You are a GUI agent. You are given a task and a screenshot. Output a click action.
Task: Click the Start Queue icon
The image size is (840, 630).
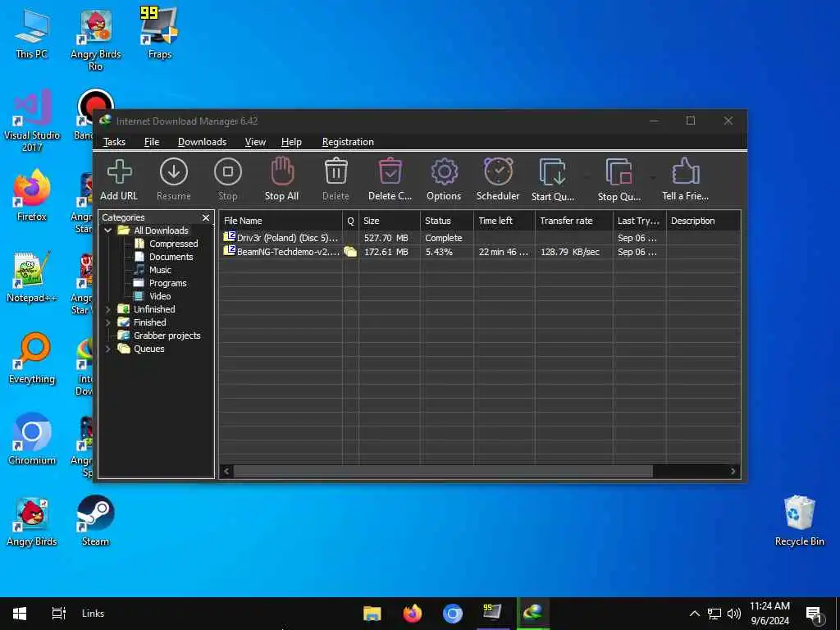tap(552, 179)
